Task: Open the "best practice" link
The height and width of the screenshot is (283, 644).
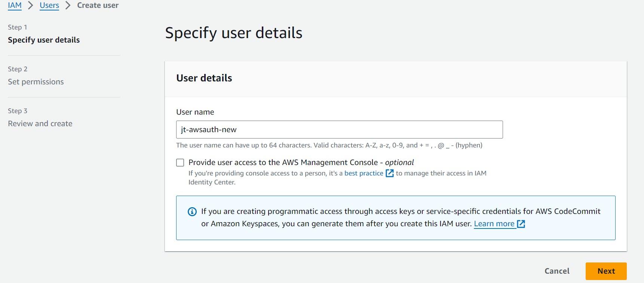Action: tap(363, 173)
